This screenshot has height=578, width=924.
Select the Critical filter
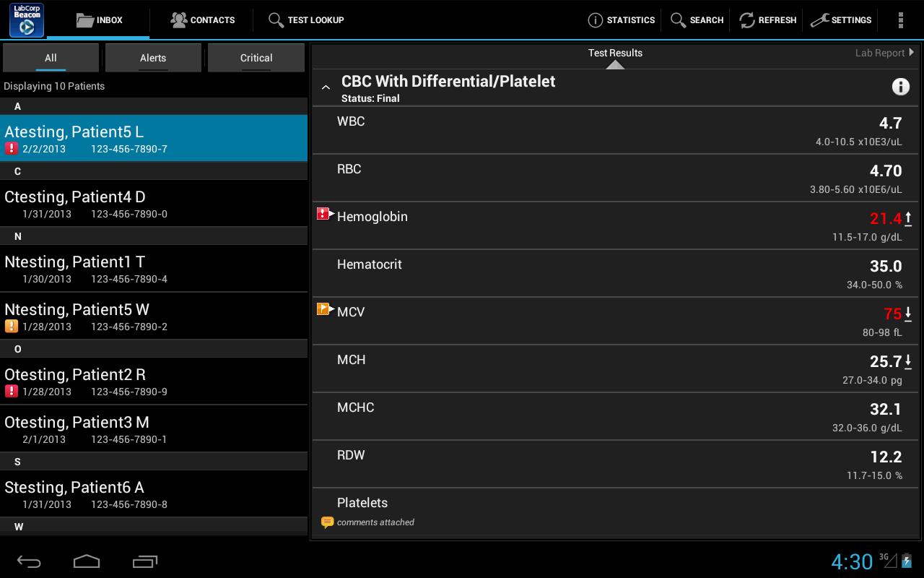tap(256, 58)
